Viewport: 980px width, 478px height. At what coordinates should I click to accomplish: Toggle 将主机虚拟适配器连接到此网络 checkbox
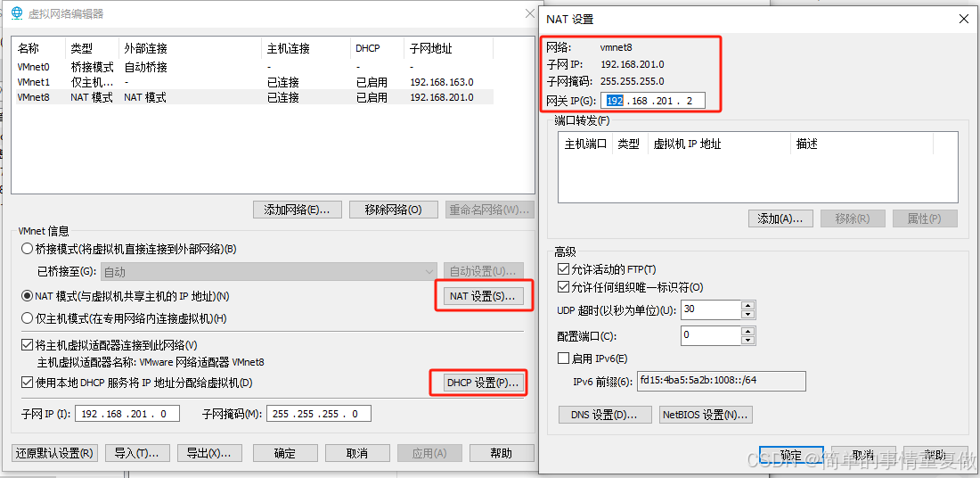[x=27, y=345]
